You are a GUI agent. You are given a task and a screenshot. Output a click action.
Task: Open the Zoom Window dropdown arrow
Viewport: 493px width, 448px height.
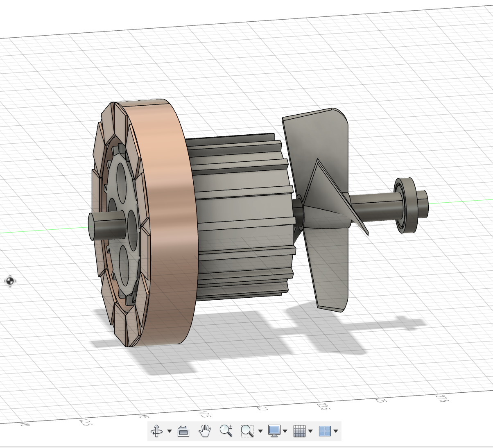[261, 431]
